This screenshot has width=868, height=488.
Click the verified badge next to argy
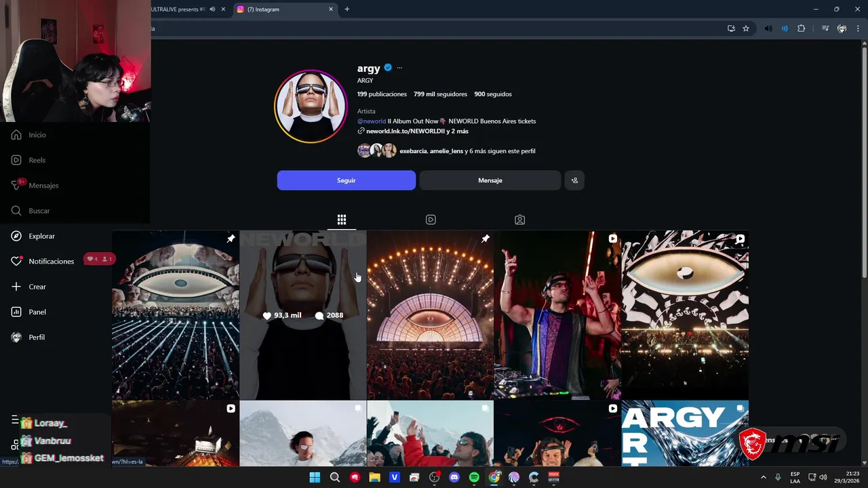388,68
